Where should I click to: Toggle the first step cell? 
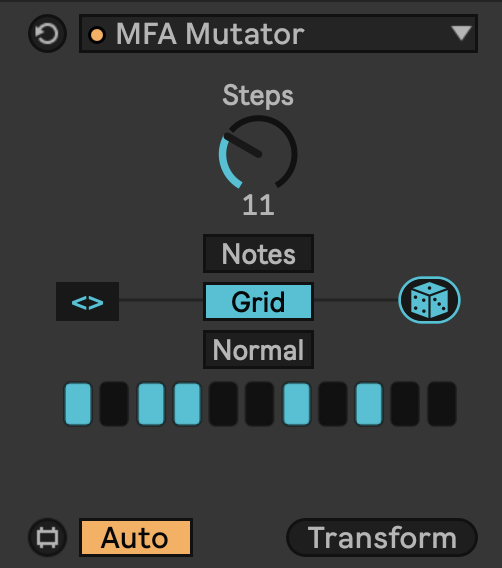point(78,404)
